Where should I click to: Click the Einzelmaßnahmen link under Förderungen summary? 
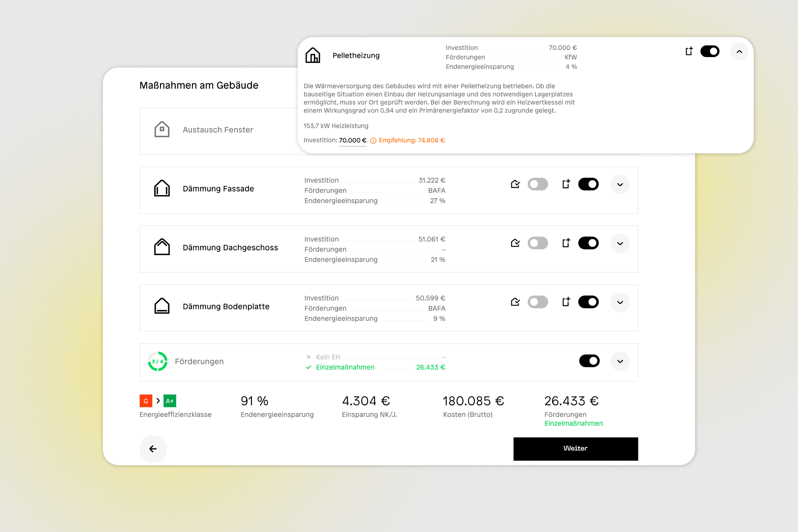point(573,423)
